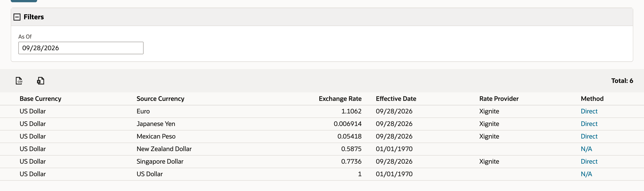
Task: Click the Base Currency column header
Action: (x=40, y=99)
